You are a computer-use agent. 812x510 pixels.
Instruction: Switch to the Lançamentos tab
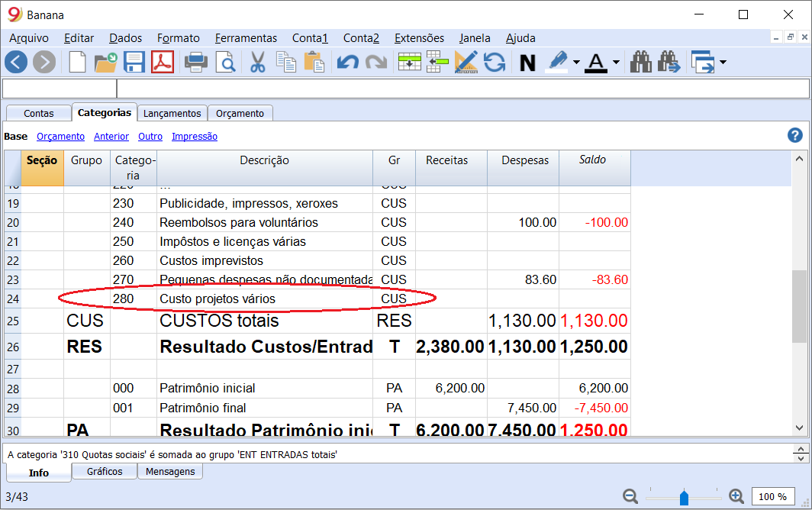(172, 113)
